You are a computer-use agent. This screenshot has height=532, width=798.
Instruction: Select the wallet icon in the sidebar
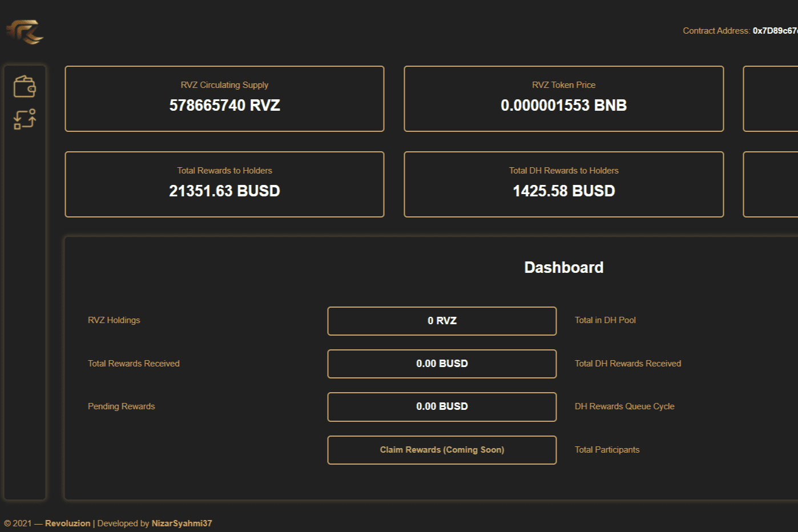[25, 86]
